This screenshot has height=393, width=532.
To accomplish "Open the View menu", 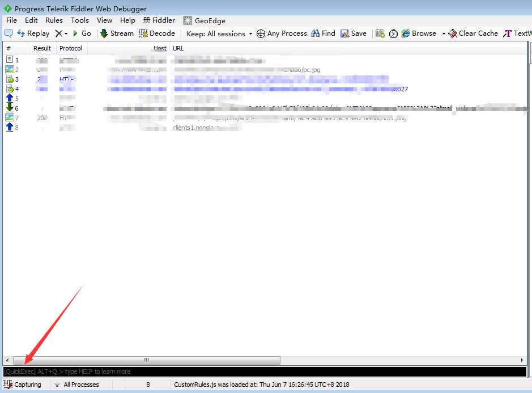I will 104,20.
